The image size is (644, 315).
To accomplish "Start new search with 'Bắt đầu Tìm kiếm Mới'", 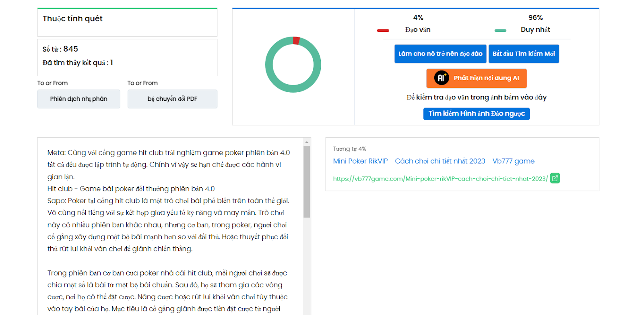I will click(524, 54).
